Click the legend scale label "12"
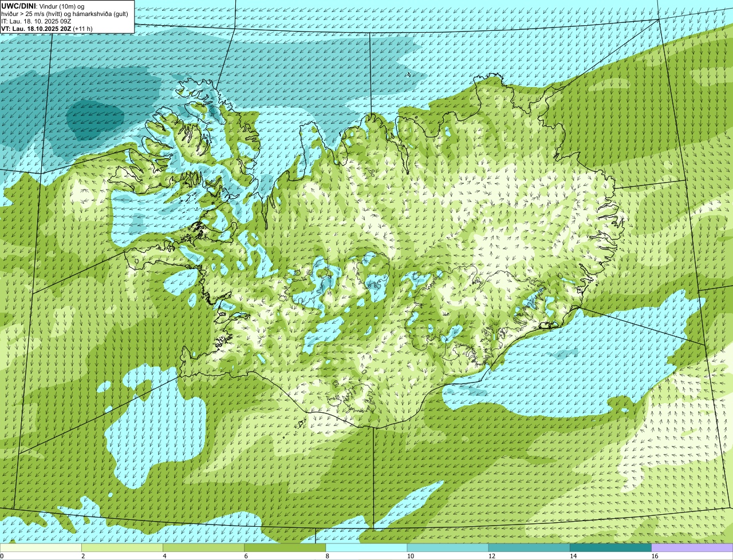The height and width of the screenshot is (560, 733). pos(492,556)
